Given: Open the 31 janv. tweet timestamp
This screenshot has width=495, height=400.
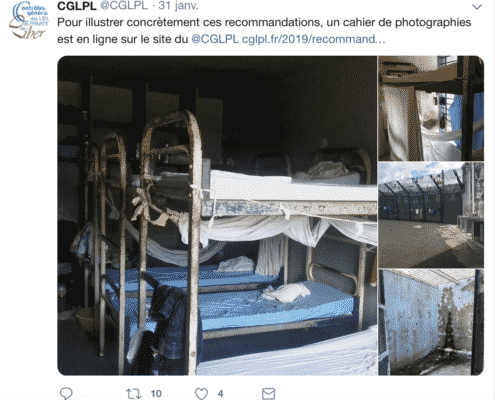Looking at the screenshot, I should click(x=178, y=6).
